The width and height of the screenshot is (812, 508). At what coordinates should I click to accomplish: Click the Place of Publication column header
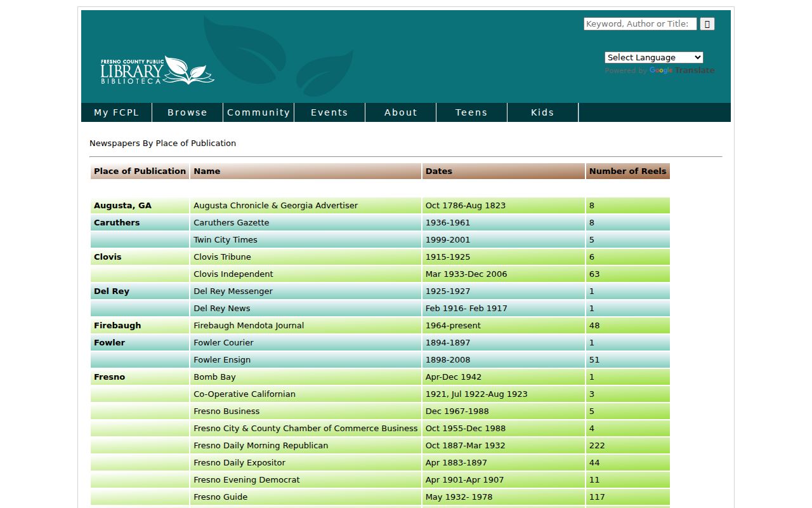pyautogui.click(x=140, y=171)
